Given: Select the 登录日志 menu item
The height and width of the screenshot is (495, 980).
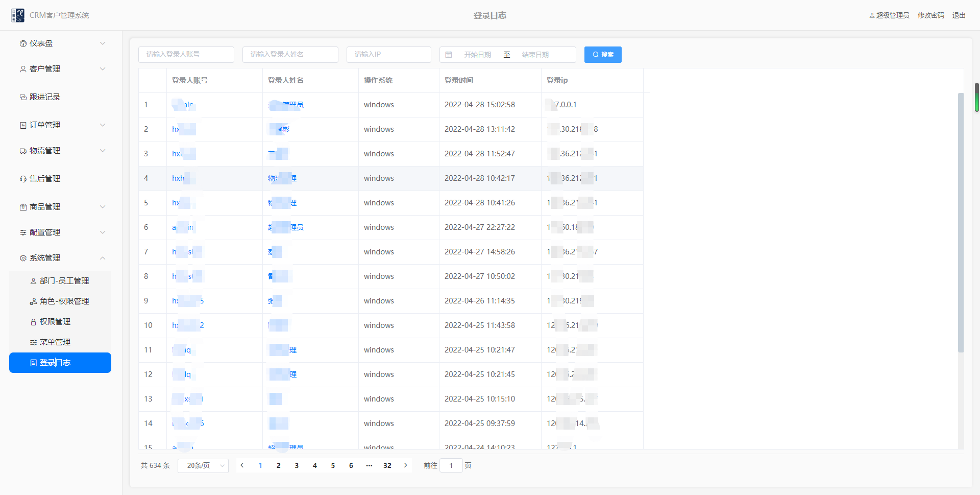Looking at the screenshot, I should [x=60, y=363].
